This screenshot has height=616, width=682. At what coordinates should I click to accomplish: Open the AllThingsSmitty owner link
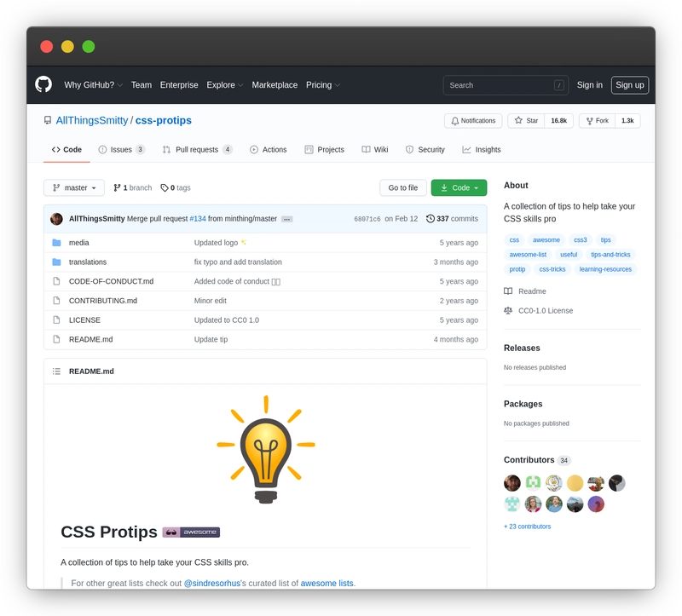coord(92,120)
